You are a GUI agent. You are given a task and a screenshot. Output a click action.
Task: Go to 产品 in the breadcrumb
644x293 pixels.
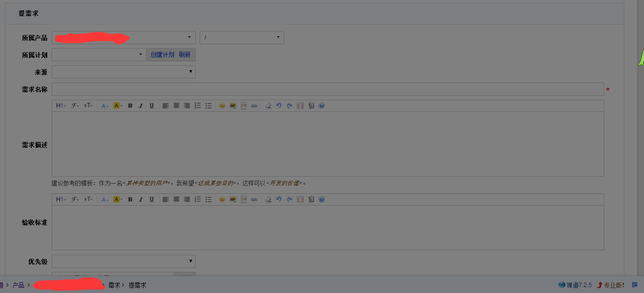[x=19, y=285]
